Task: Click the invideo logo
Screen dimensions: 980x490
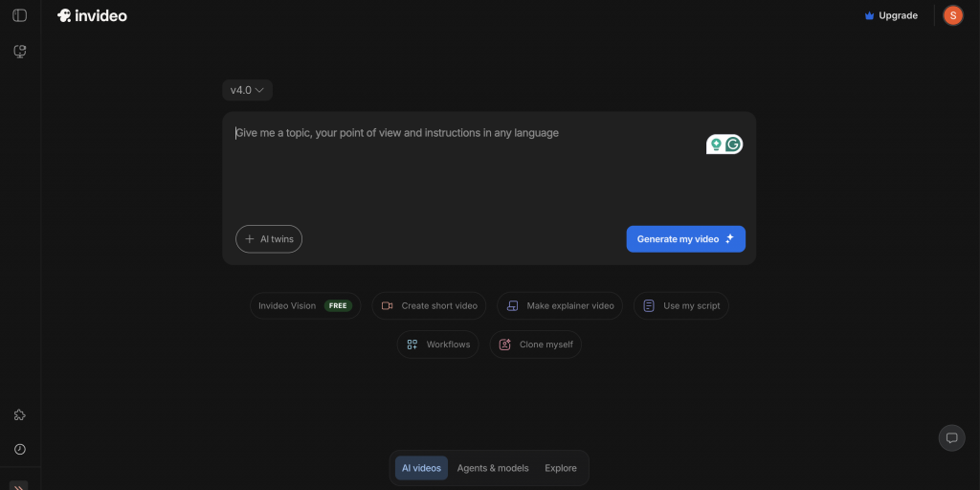Action: 92,15
